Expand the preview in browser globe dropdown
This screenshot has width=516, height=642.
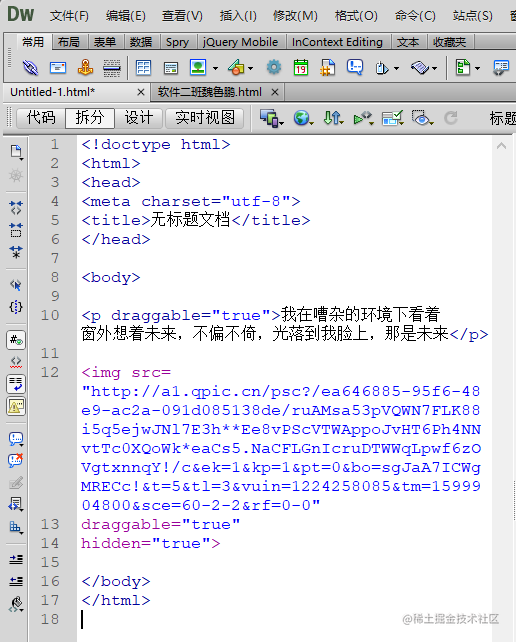coord(303,119)
